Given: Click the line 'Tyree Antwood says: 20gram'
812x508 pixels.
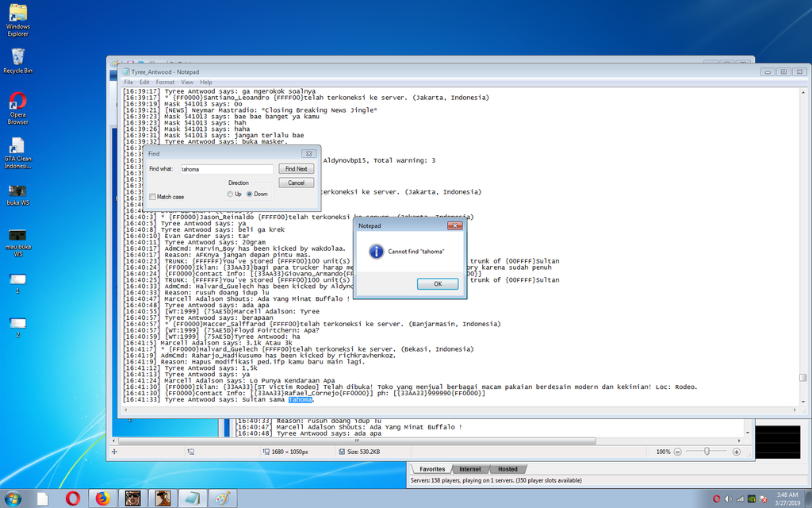Looking at the screenshot, I should (215, 242).
